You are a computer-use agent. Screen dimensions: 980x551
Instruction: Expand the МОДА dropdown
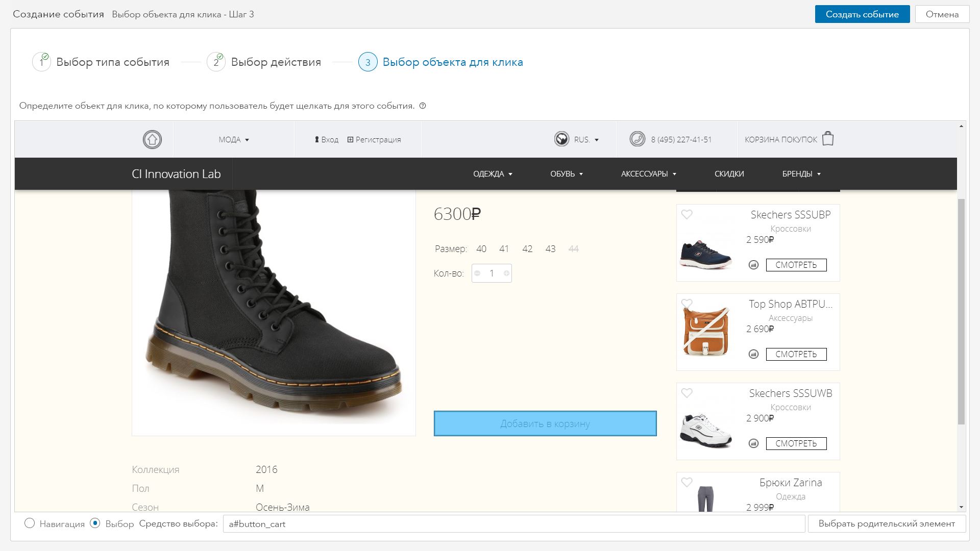point(234,140)
